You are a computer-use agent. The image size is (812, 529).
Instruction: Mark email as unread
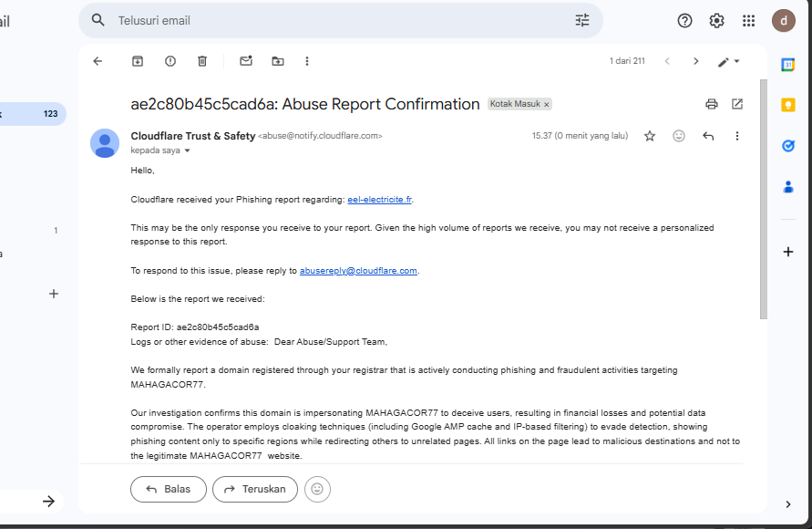coord(246,60)
